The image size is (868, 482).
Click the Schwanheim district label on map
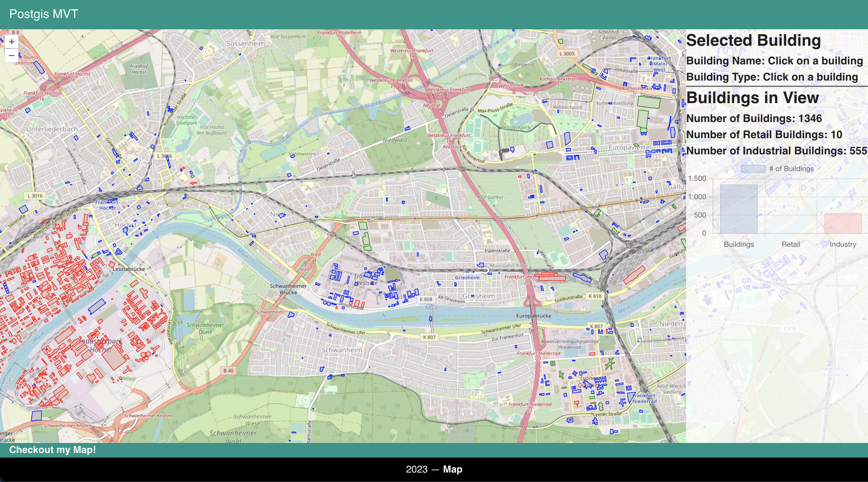tap(342, 350)
